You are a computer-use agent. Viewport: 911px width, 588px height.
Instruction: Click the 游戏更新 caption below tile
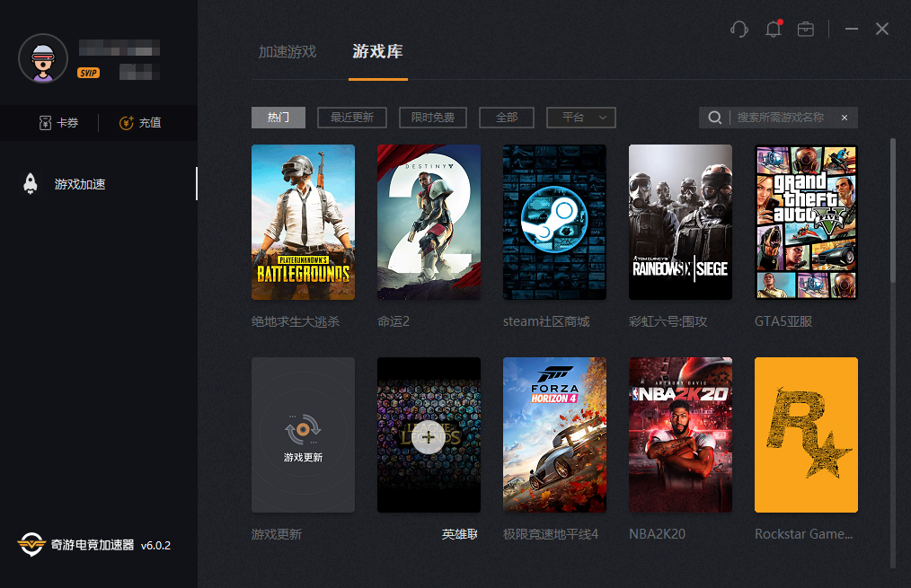277,534
